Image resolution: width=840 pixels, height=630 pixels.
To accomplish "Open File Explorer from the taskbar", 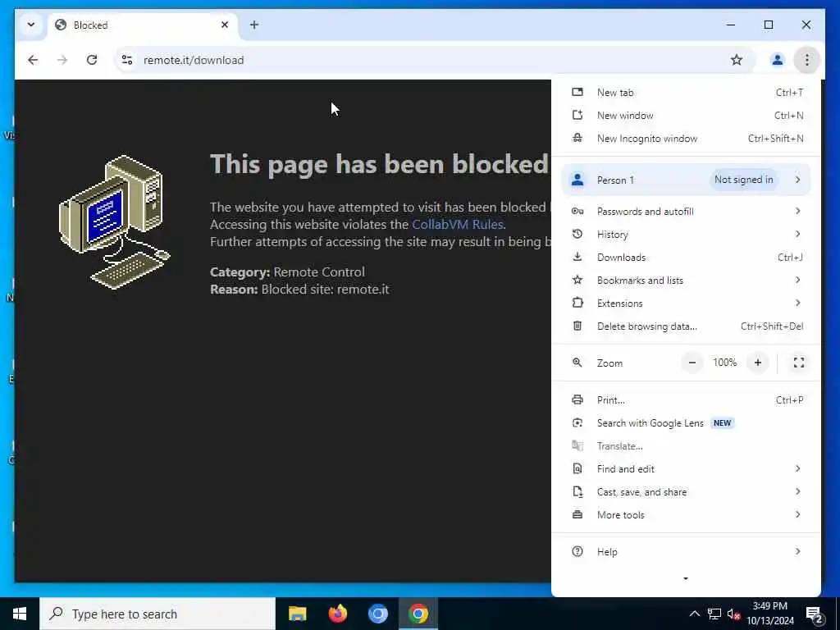I will pos(297,614).
